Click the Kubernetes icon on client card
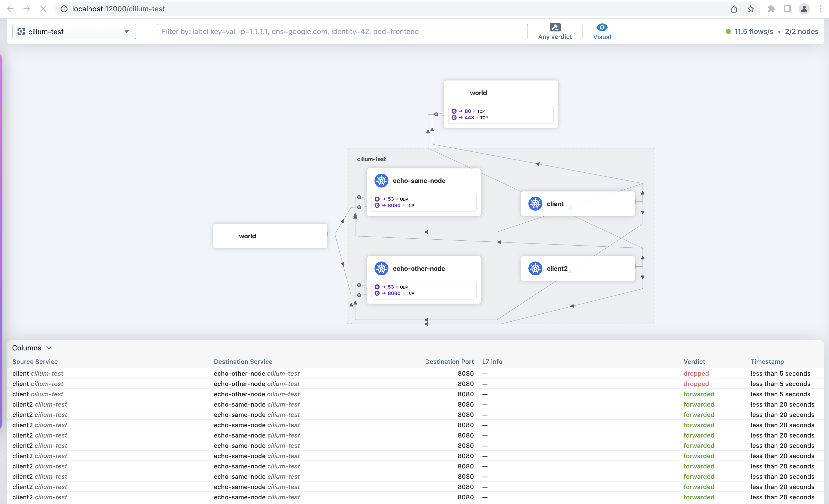This screenshot has width=829, height=504. [x=535, y=204]
